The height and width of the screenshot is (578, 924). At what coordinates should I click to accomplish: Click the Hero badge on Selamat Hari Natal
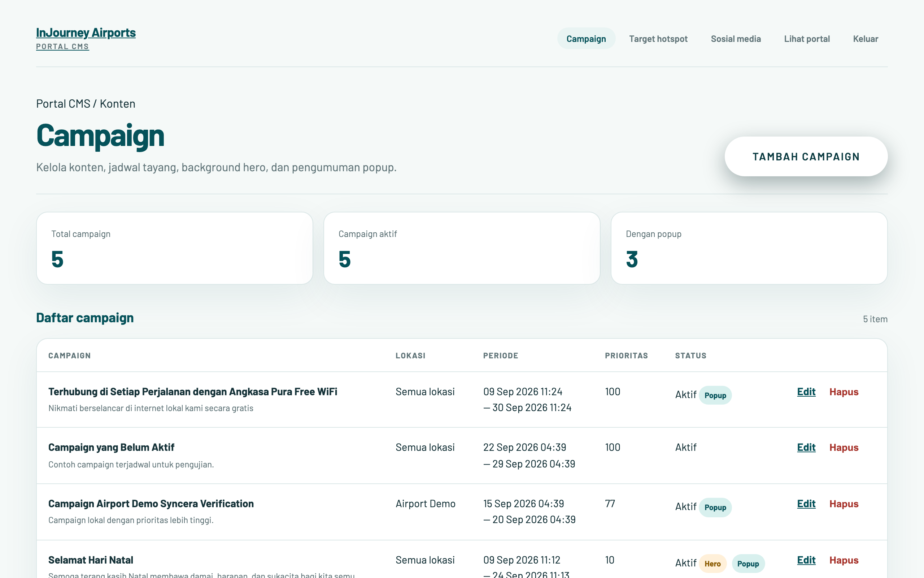pyautogui.click(x=712, y=564)
